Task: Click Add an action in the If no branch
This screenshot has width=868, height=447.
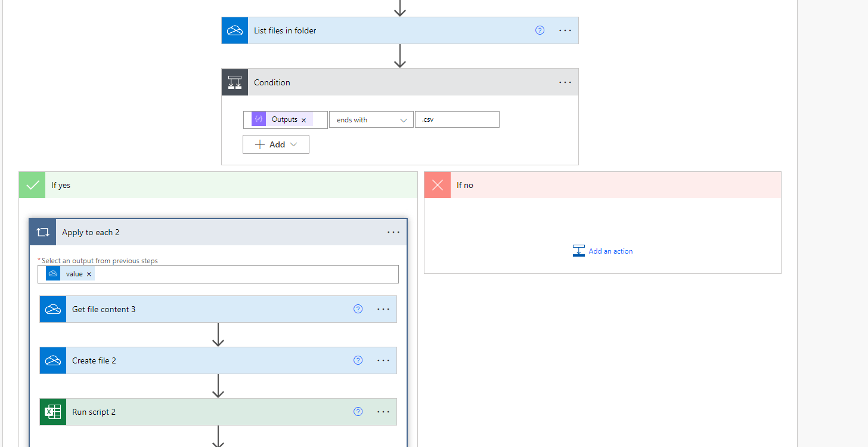Action: [x=603, y=251]
